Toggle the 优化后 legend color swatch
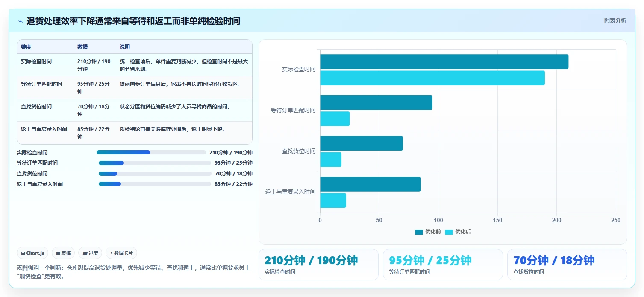This screenshot has height=297, width=644. [449, 232]
